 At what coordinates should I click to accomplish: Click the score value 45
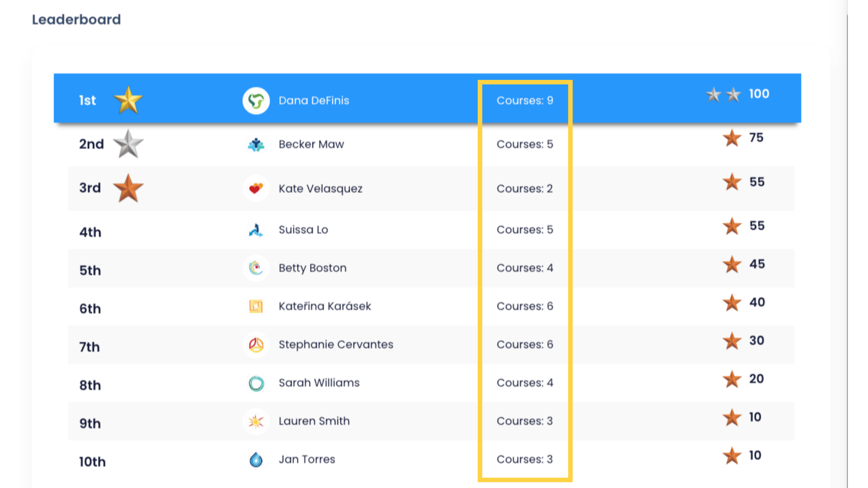point(757,264)
